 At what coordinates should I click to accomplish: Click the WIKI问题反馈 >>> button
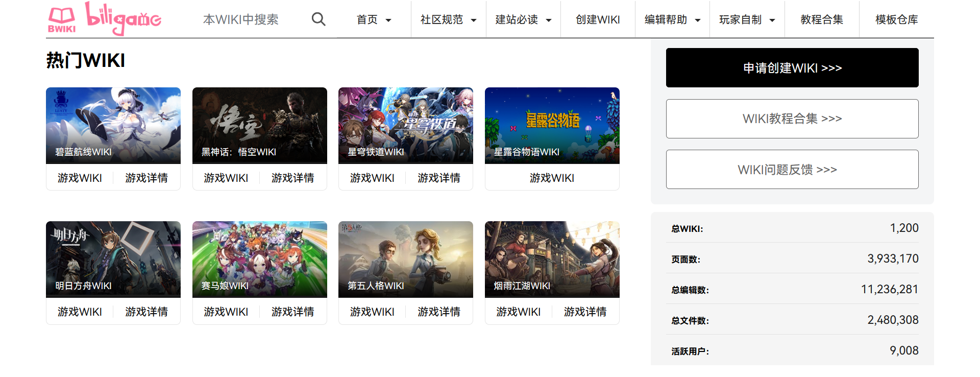(x=792, y=170)
